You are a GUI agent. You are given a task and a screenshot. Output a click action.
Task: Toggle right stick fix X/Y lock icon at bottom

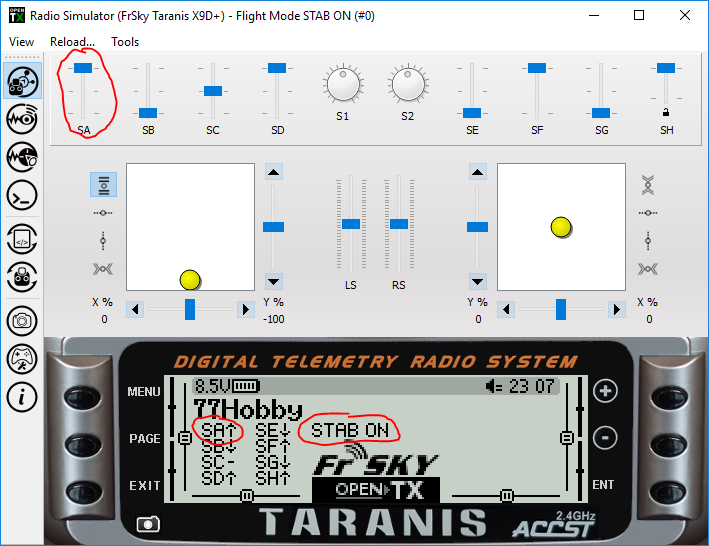(648, 269)
